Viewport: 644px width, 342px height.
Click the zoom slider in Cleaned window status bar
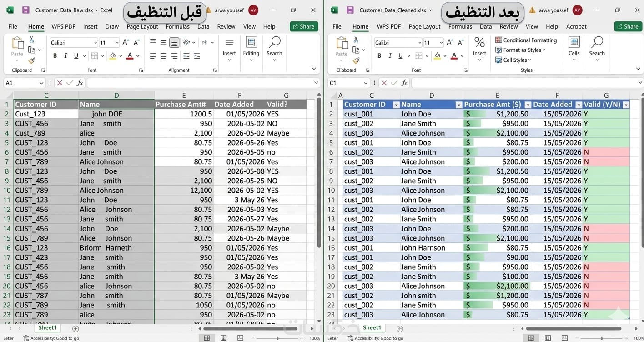tap(601, 338)
